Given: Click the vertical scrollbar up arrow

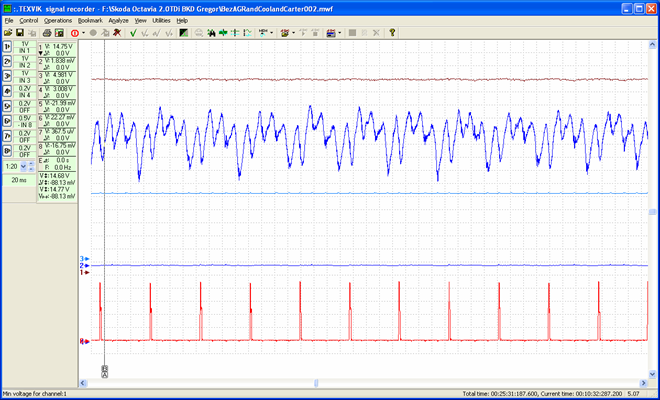Looking at the screenshot, I should [x=653, y=45].
